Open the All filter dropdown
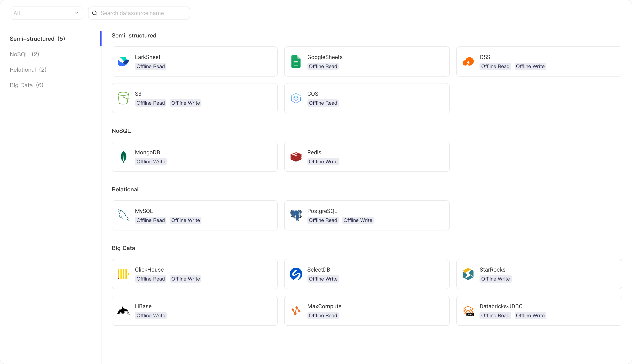This screenshot has width=632, height=364. pos(46,13)
